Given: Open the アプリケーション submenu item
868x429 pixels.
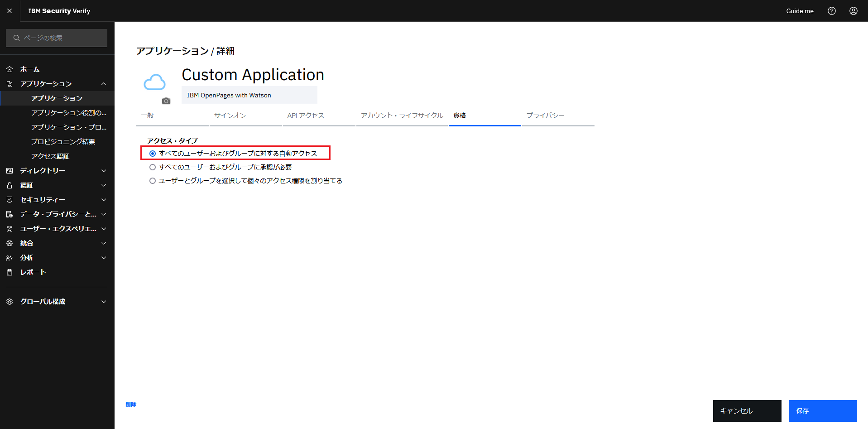Looking at the screenshot, I should pos(57,98).
